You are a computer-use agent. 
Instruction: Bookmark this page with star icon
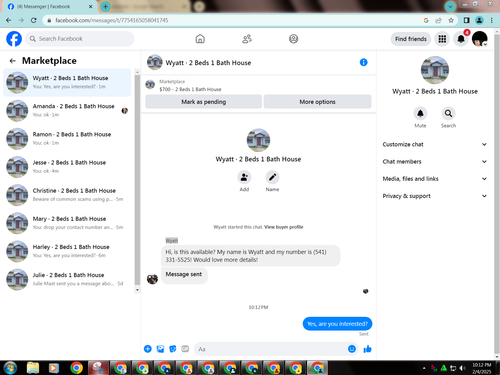point(451,20)
